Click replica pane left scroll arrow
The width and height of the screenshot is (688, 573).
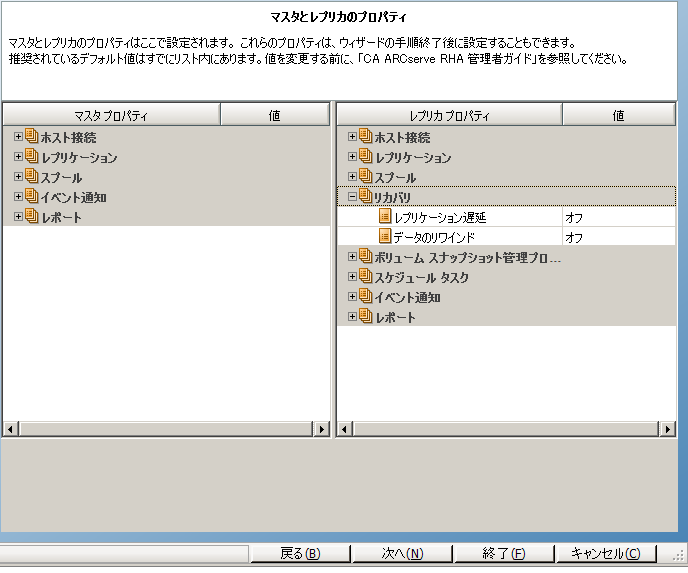click(x=345, y=429)
